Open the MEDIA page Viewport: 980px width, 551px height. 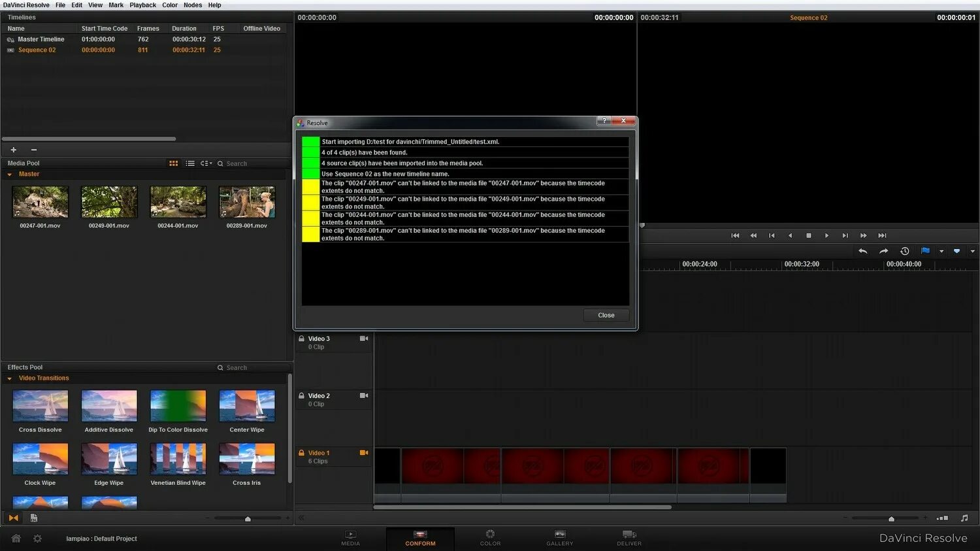coord(350,539)
